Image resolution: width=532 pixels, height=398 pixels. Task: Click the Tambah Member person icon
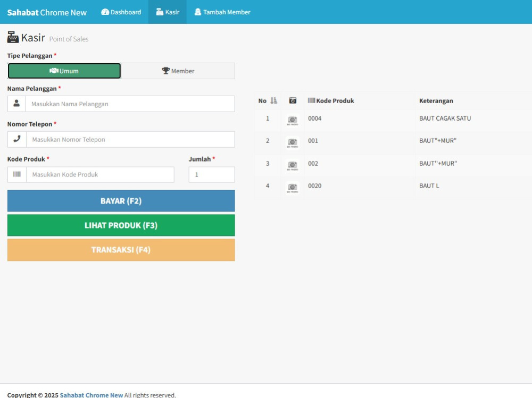(x=197, y=12)
